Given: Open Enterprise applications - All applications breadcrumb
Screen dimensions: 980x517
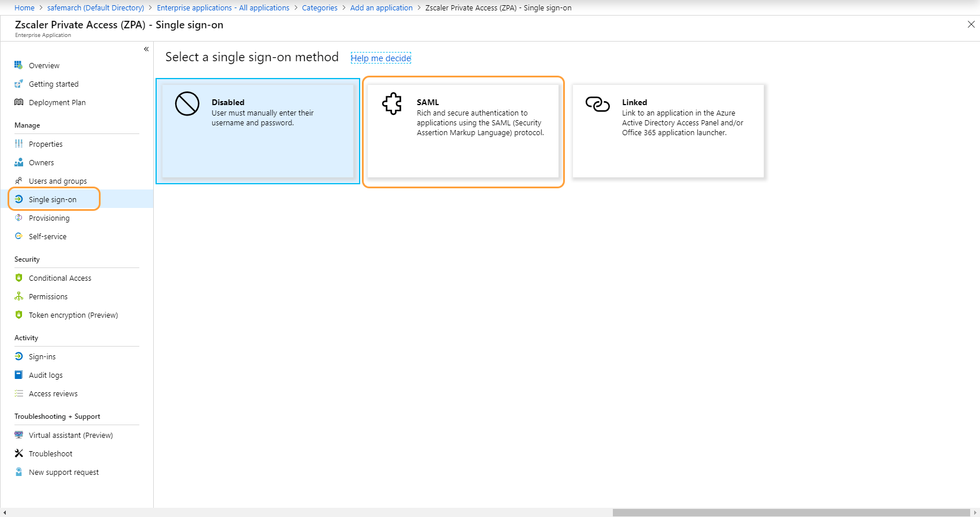Looking at the screenshot, I should click(223, 8).
